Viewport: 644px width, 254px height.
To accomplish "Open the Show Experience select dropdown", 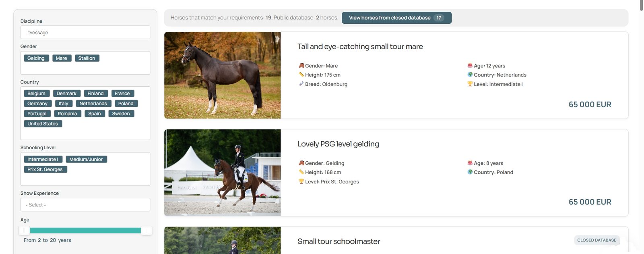I will (85, 205).
